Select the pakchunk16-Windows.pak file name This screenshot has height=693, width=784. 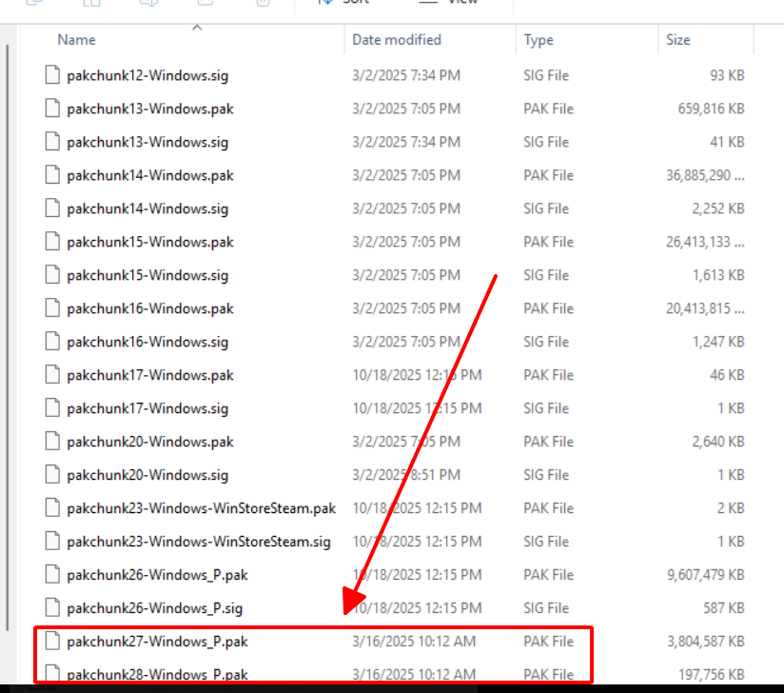[150, 308]
